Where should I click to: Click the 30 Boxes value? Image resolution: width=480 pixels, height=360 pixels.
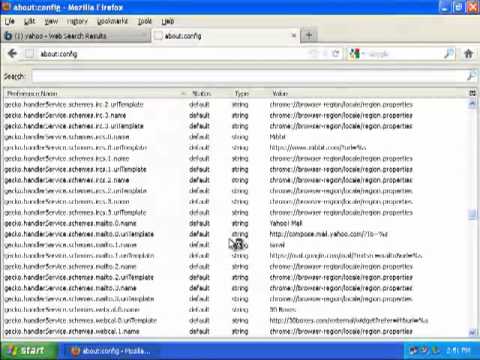(x=282, y=310)
